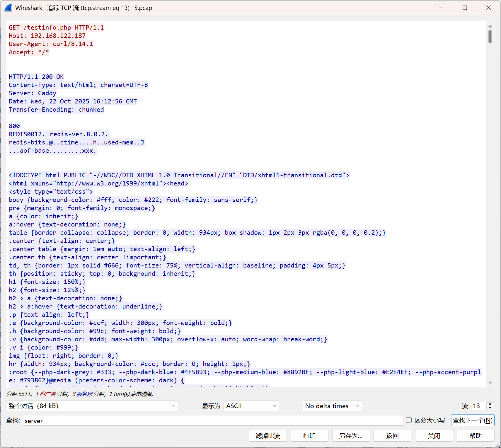The width and height of the screenshot is (501, 448).
Task: Click the 滤掉此流 filter out stream button
Action: click(268, 436)
